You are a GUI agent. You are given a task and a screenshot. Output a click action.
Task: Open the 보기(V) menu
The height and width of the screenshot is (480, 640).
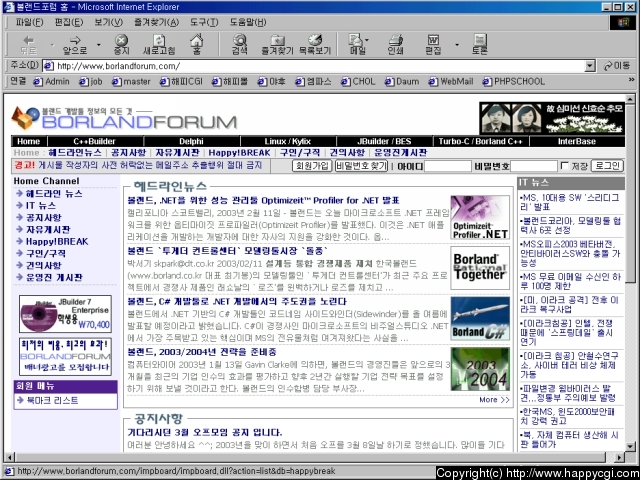point(108,22)
